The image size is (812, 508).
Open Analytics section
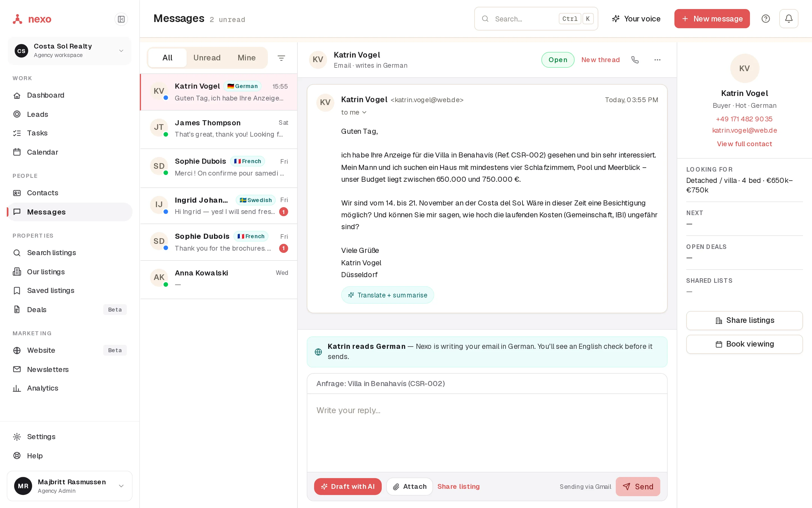tap(69, 388)
